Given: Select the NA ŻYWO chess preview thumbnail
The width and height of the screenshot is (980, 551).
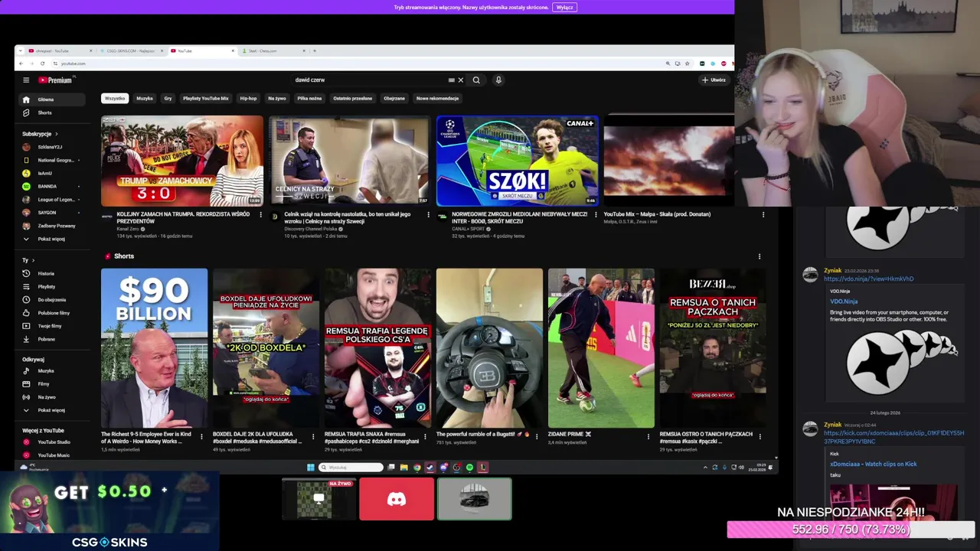Looking at the screenshot, I should [318, 499].
